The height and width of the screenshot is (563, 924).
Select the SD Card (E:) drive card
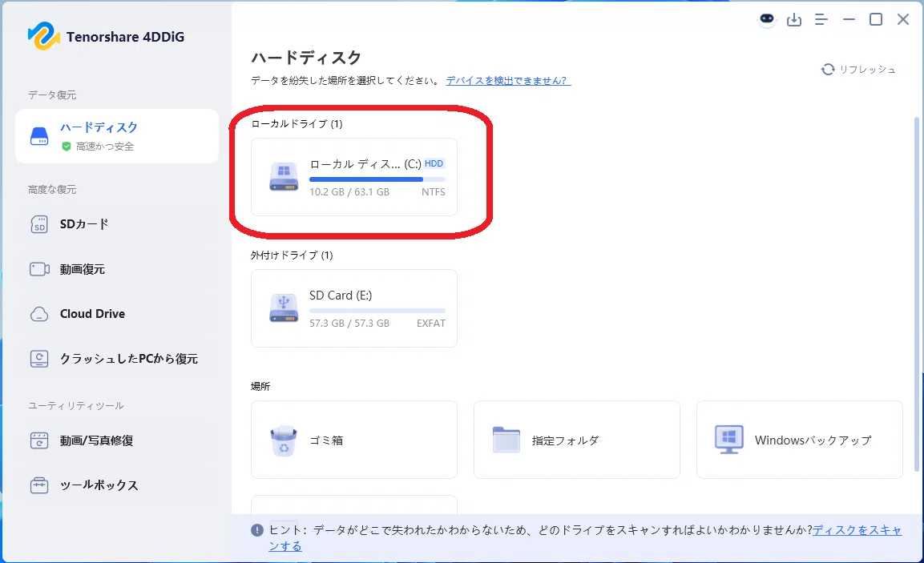[354, 308]
